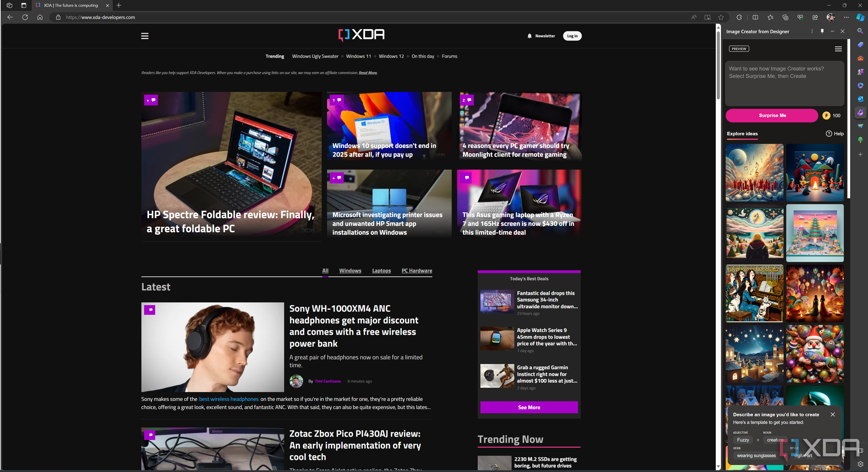Pin the Image Creator panel

pos(822,31)
